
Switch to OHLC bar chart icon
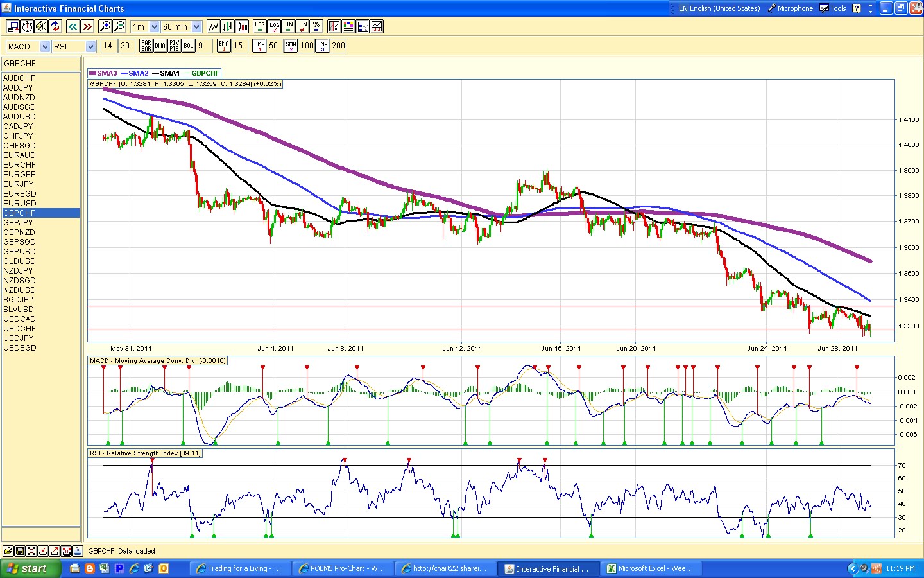228,26
